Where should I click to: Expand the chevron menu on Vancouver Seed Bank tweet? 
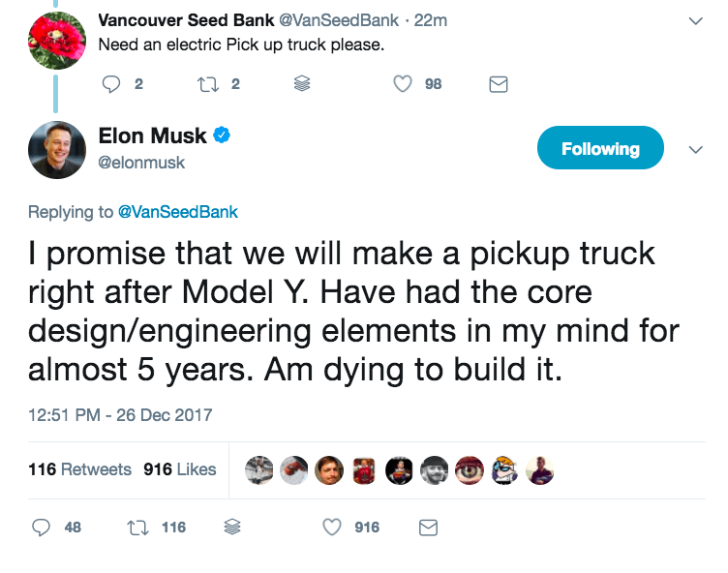pos(694,20)
